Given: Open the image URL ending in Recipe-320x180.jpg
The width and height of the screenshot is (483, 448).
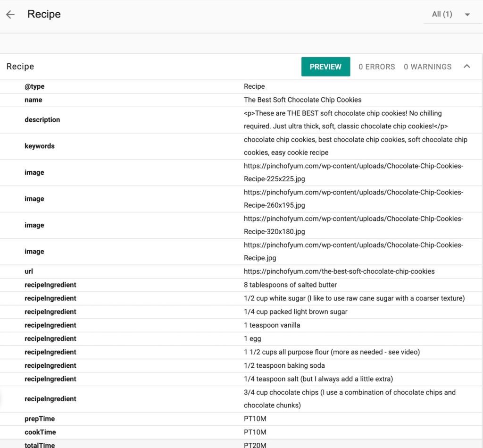Looking at the screenshot, I should pyautogui.click(x=353, y=225).
